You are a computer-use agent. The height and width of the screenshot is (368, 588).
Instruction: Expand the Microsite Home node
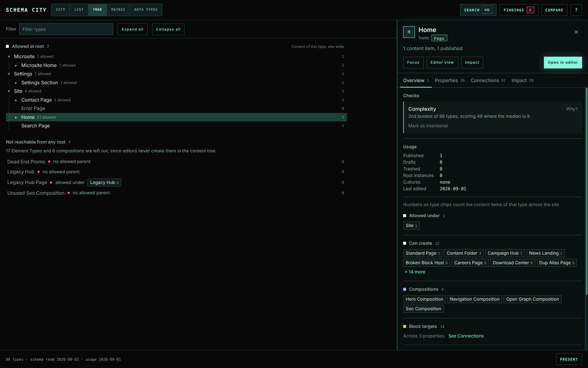(16, 66)
